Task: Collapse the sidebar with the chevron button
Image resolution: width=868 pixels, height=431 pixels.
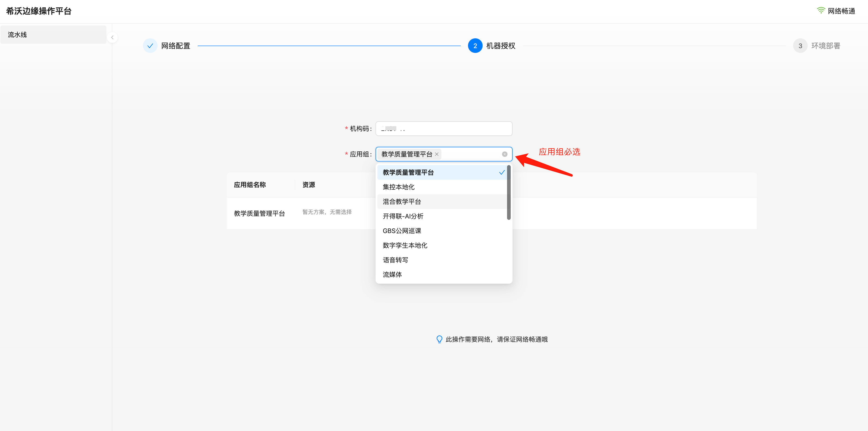Action: pyautogui.click(x=112, y=37)
